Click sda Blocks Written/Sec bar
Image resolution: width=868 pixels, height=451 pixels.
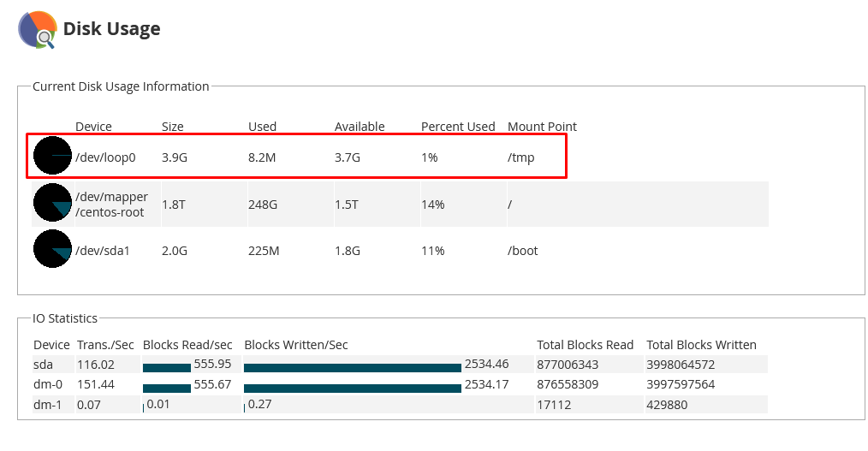tap(352, 367)
